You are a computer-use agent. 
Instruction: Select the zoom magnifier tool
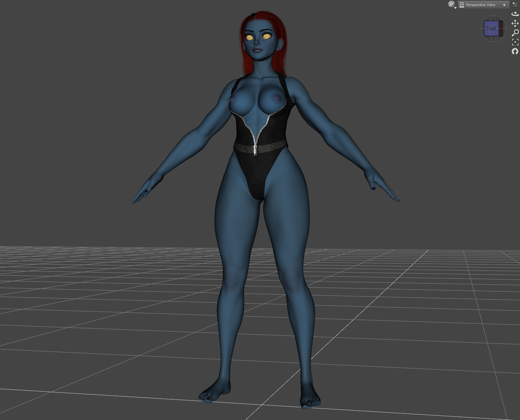click(x=515, y=33)
